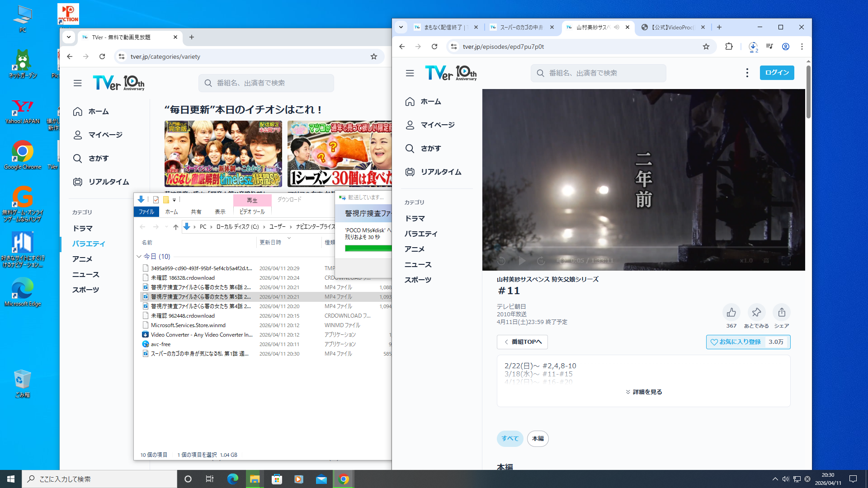Click forward 10 seconds in video player
Screen dimensions: 868x488
[541, 261]
